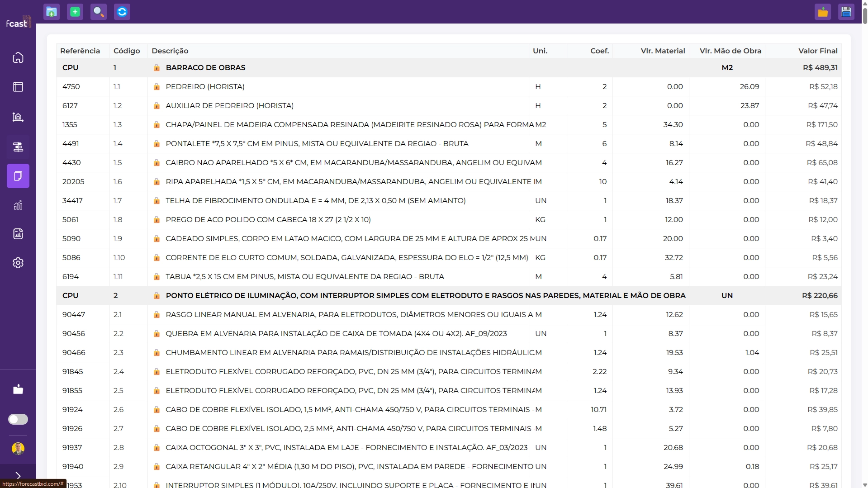
Task: Click the save floppy disk icon
Action: point(846,12)
